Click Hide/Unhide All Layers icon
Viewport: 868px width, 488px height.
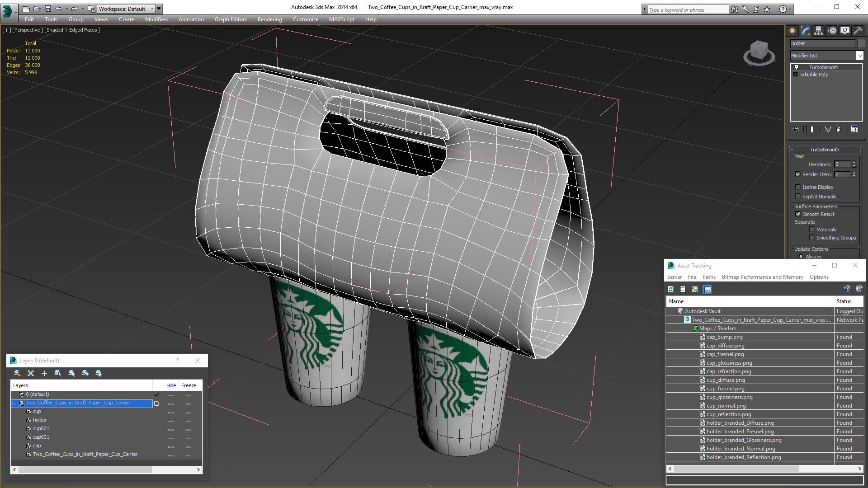[x=85, y=373]
